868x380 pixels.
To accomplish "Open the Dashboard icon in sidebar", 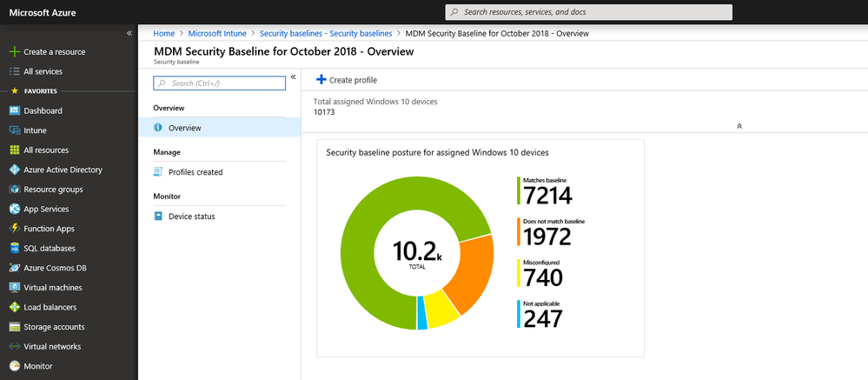I will (15, 110).
